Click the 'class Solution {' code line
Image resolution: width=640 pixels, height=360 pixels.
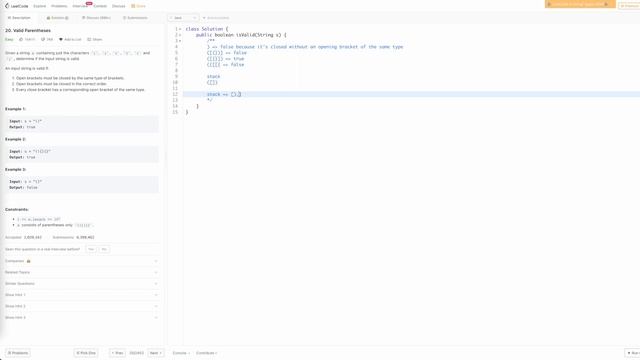tap(207, 29)
